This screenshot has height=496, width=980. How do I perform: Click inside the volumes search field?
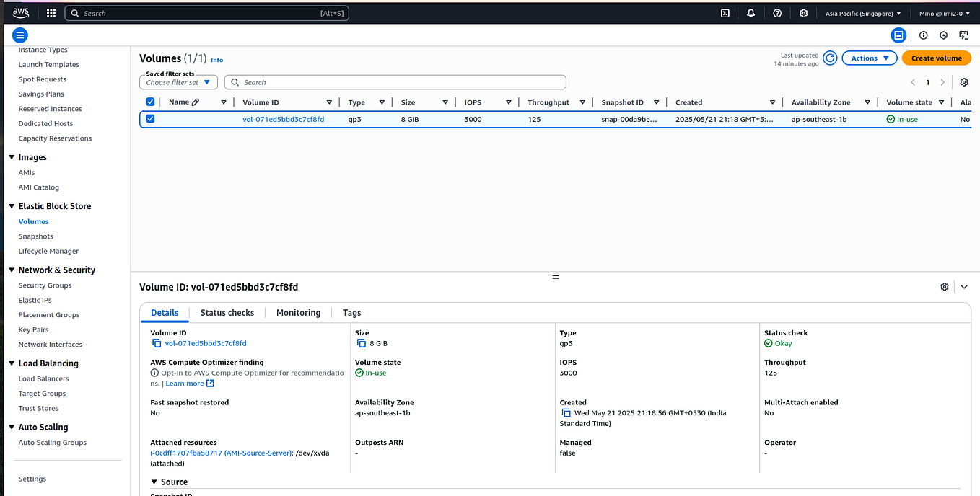(x=394, y=81)
